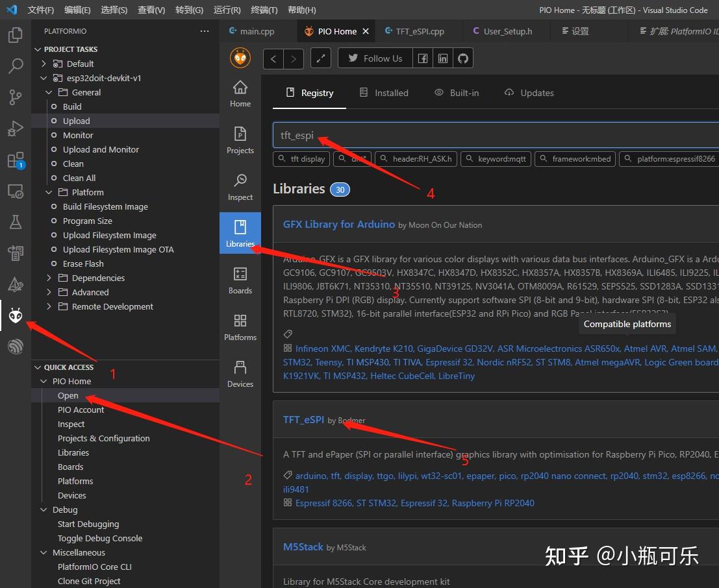Click the PlatformIO alien head activity icon
Screen dimensions: 719x588
(x=15, y=315)
